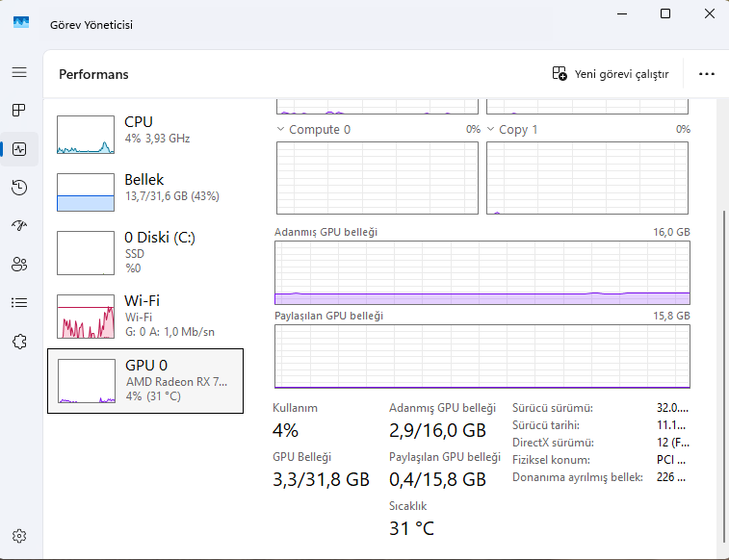Screen dimensions: 729x560
Task: Click the "Yeni görevi çalıştır" button
Action: coord(611,74)
